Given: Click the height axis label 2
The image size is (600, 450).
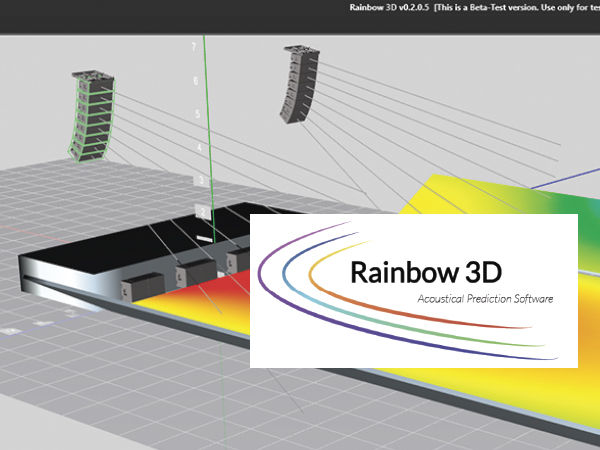Looking at the screenshot, I should 203,212.
